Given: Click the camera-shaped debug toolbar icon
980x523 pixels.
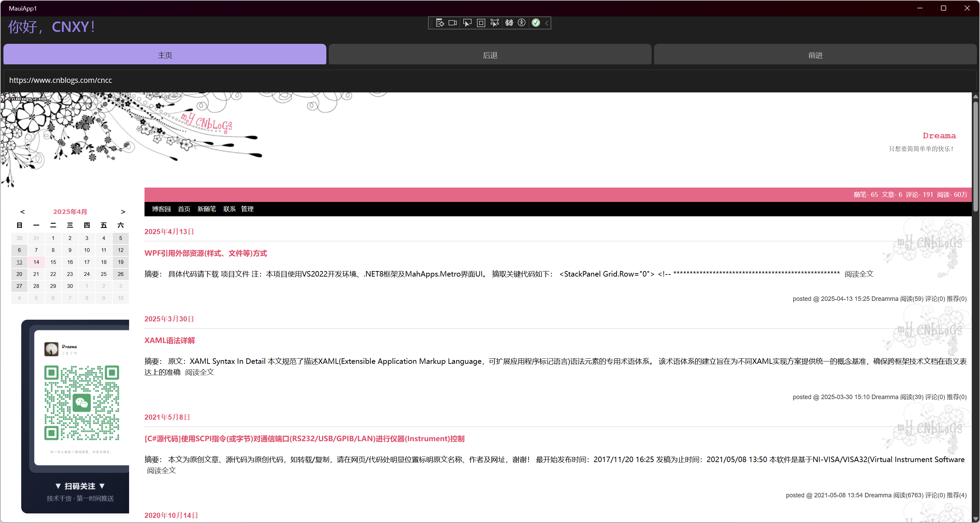Looking at the screenshot, I should [x=453, y=23].
